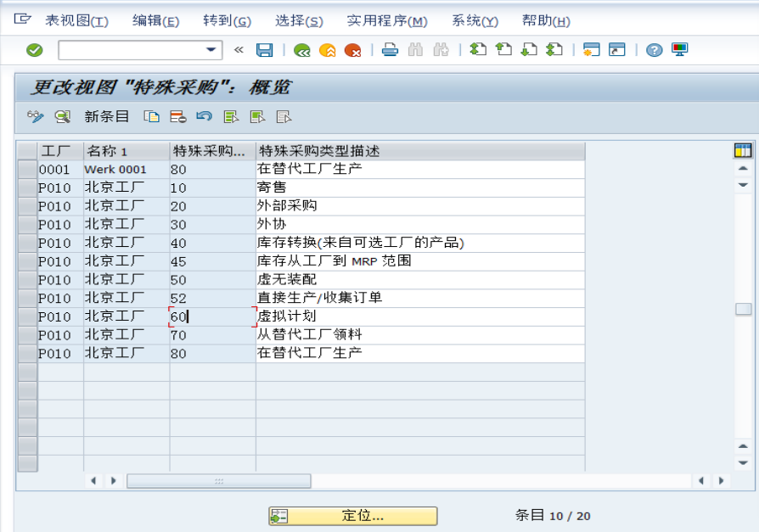This screenshot has height=532, width=759.
Task: Click the select-all corner cell of table
Action: coord(27,151)
